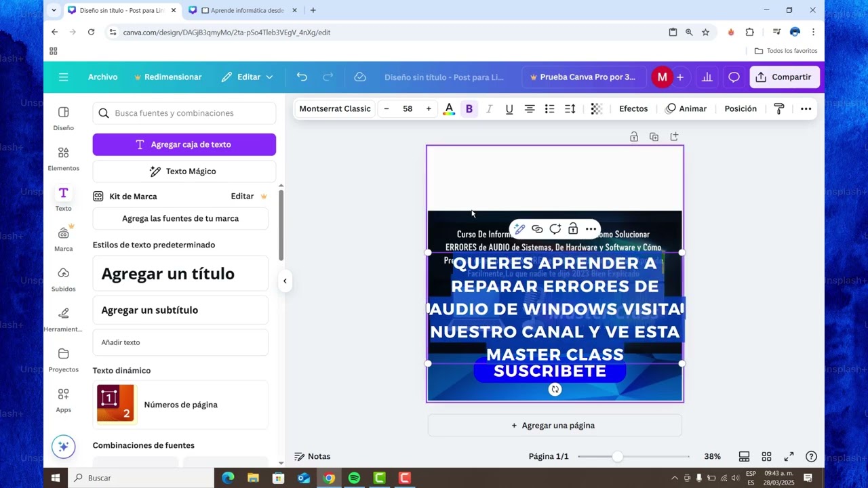The image size is (868, 488).
Task: Click the cloud save status icon
Action: click(x=360, y=77)
